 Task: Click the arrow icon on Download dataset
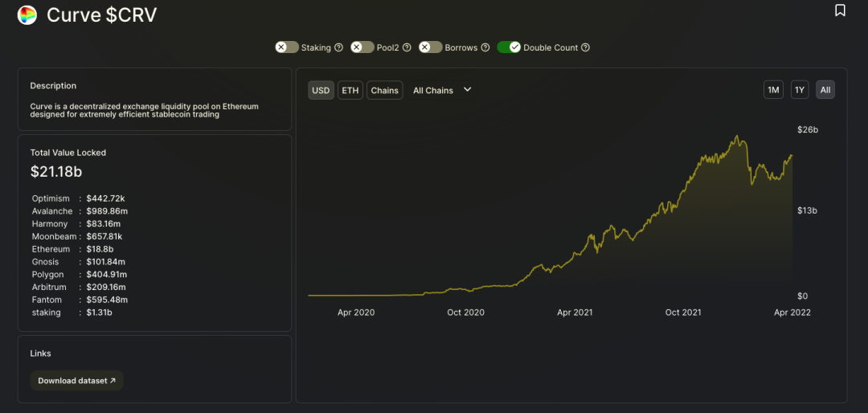tap(113, 381)
